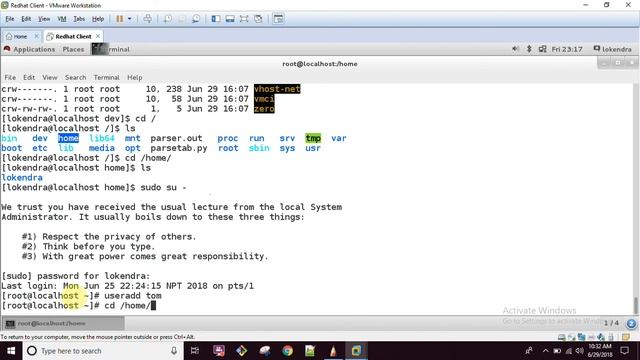Image resolution: width=640 pixels, height=360 pixels.
Task: Click the VMware Workstation taskbar icon
Action: (356, 351)
